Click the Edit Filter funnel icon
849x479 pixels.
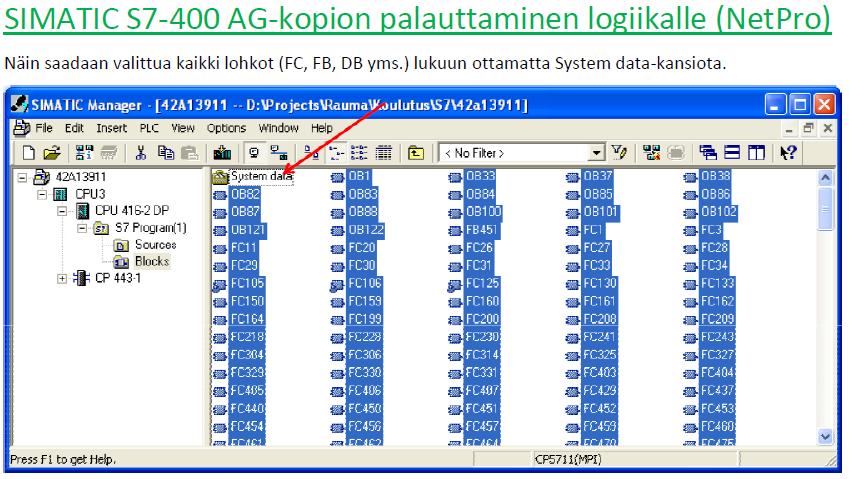[x=619, y=153]
